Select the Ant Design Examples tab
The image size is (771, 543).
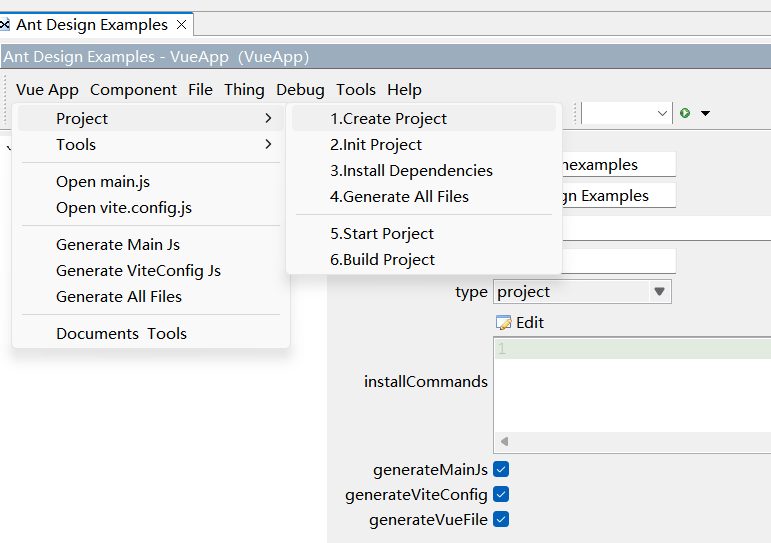tap(92, 25)
